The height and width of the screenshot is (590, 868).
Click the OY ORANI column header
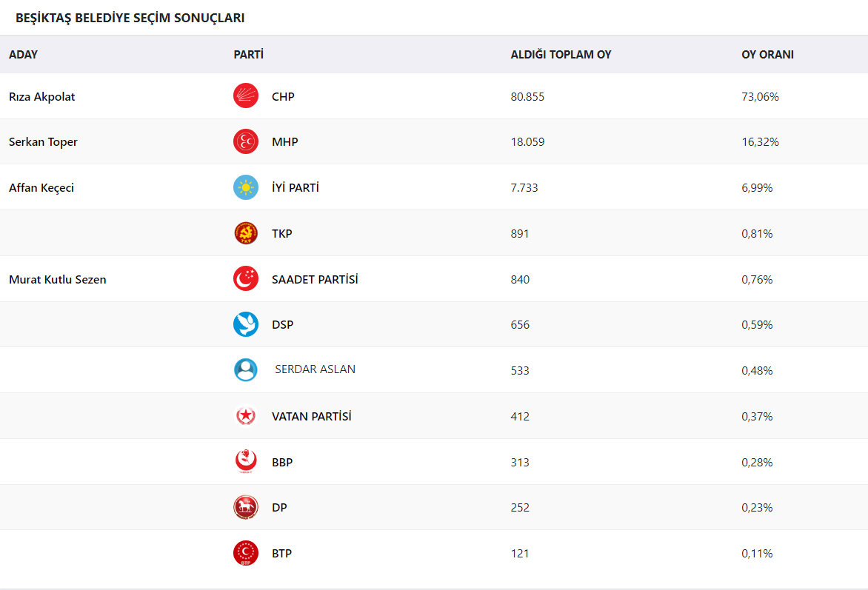[x=767, y=55]
